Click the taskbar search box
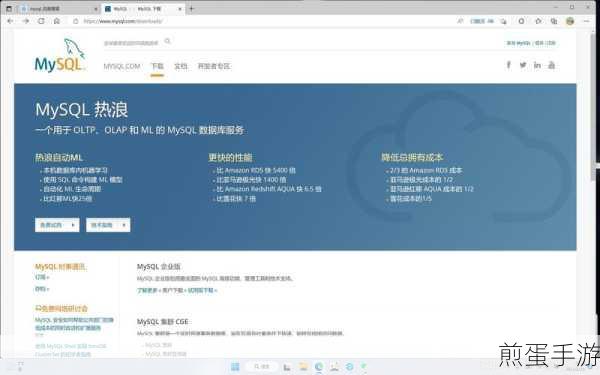This screenshot has height=375, width=600. [x=261, y=367]
